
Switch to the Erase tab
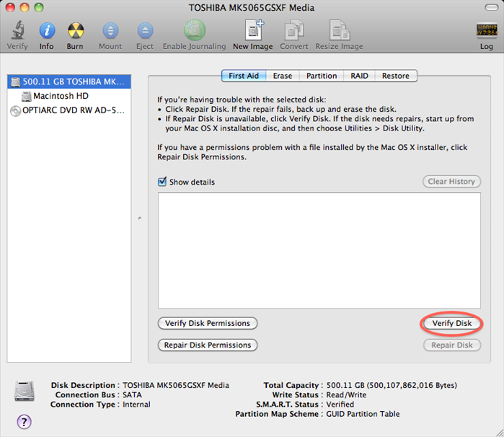[283, 76]
